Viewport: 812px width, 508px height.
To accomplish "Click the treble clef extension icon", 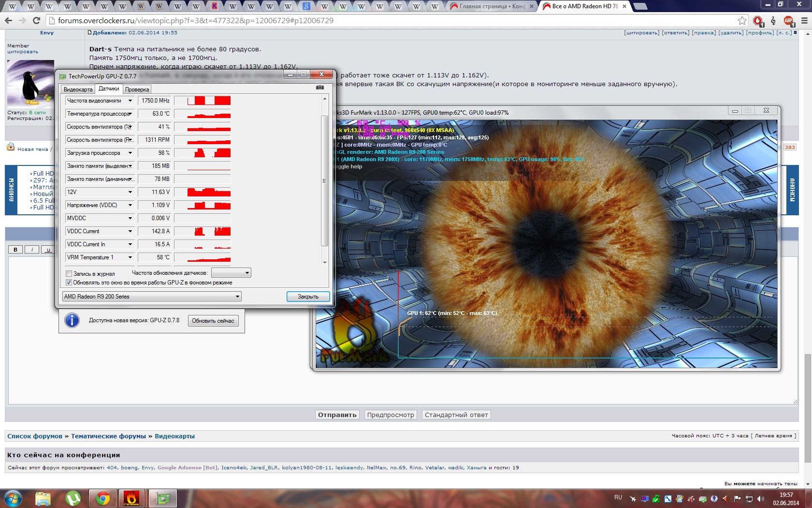I will (x=773, y=20).
